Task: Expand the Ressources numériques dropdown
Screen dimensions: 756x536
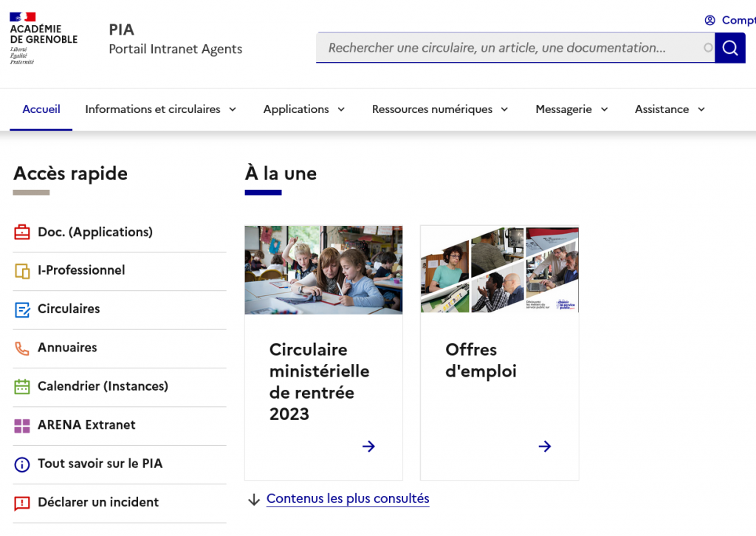Action: coord(440,109)
